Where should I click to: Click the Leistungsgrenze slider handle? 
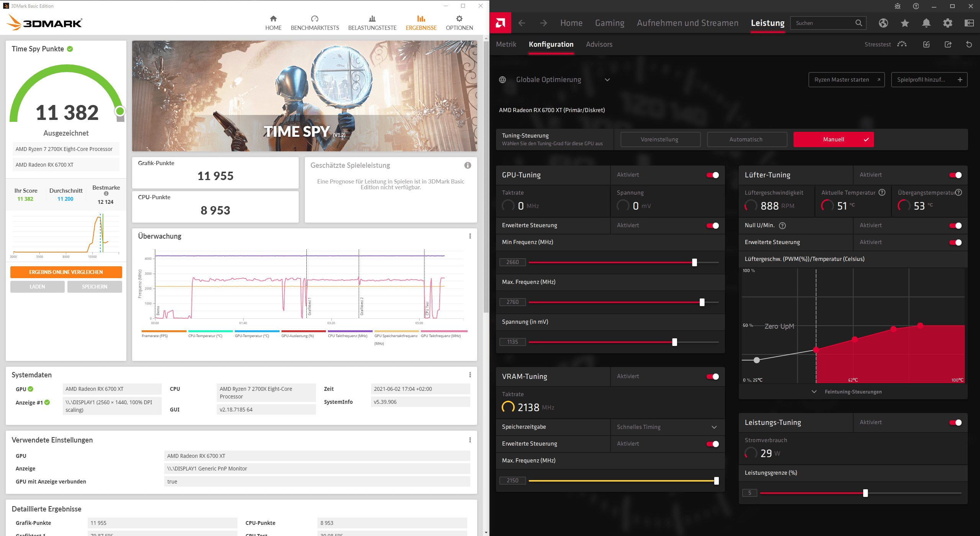pyautogui.click(x=865, y=493)
